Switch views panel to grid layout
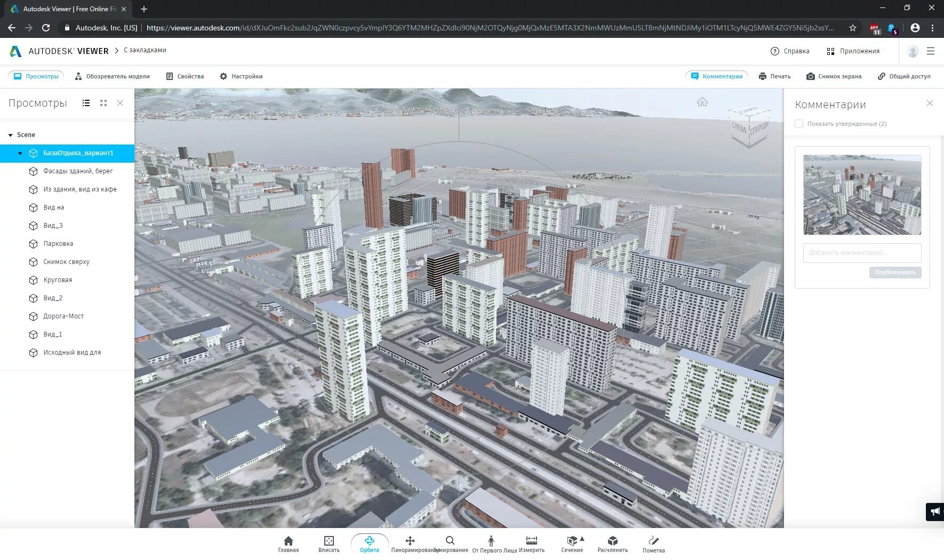 pos(103,102)
